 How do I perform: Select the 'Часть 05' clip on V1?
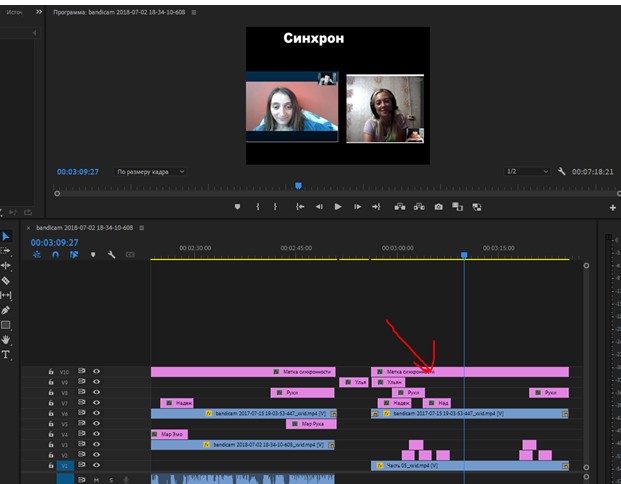(470, 466)
